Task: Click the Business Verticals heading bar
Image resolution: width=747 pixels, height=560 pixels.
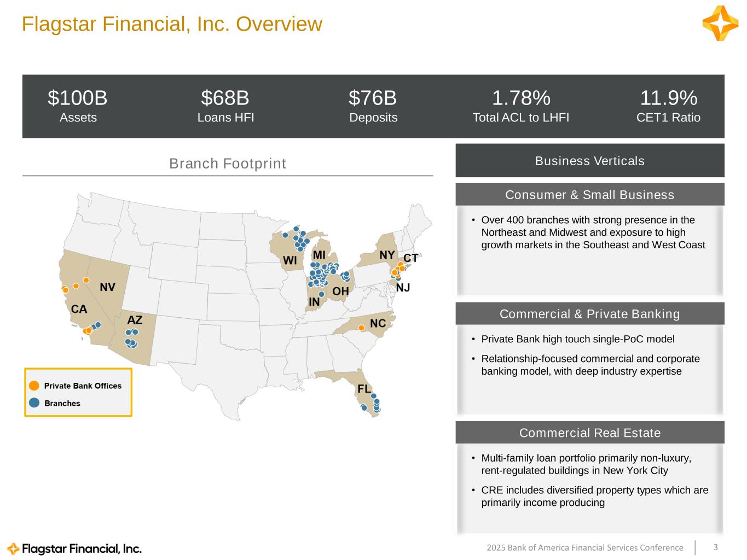Action: [x=589, y=161]
